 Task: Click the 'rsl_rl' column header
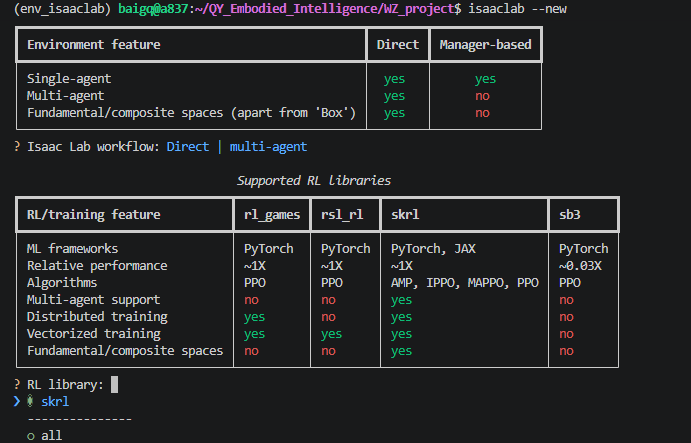[342, 215]
